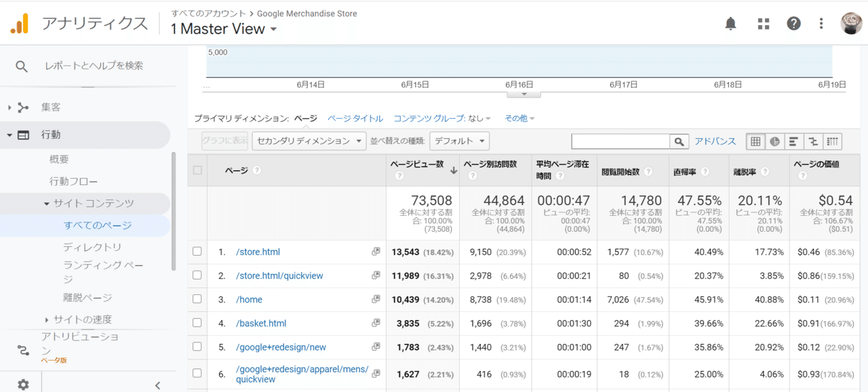This screenshot has width=868, height=392.
Task: Open the 1 Master View selector dropdown
Action: click(224, 29)
